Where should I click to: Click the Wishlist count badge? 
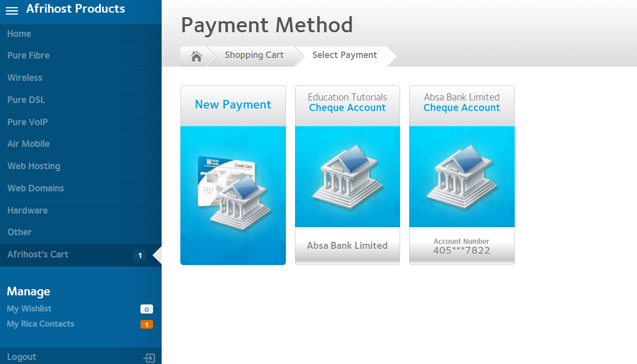coord(146,309)
